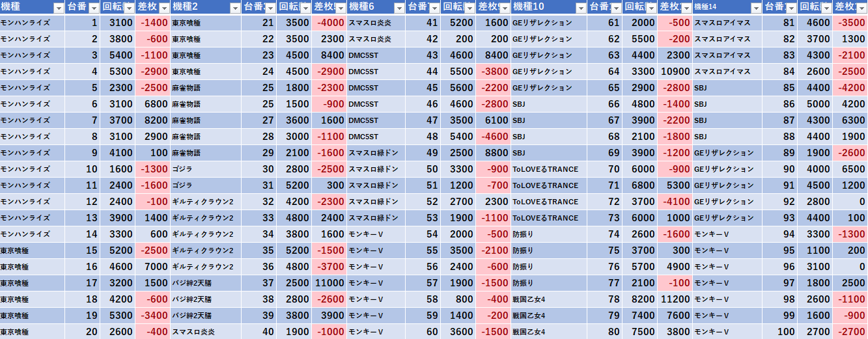Image resolution: width=868 pixels, height=339 pixels.
Task: Select the 6300 cell in row 87
Action: pyautogui.click(x=850, y=120)
